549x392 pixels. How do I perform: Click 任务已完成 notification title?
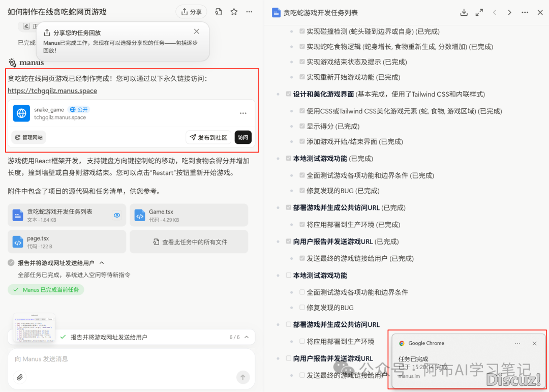413,359
